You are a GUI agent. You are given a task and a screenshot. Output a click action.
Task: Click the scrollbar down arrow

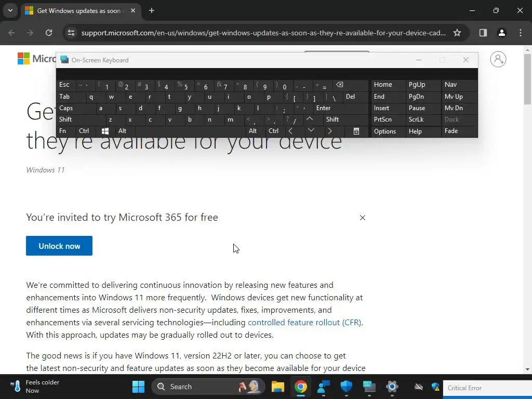527,369
